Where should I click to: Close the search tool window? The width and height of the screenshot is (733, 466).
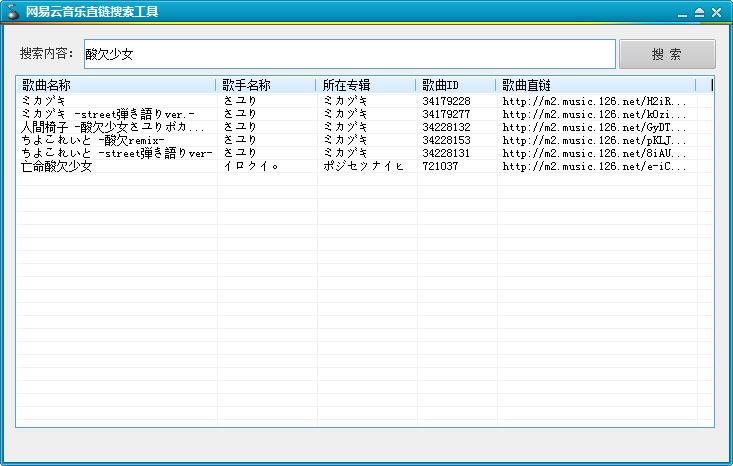[x=718, y=13]
